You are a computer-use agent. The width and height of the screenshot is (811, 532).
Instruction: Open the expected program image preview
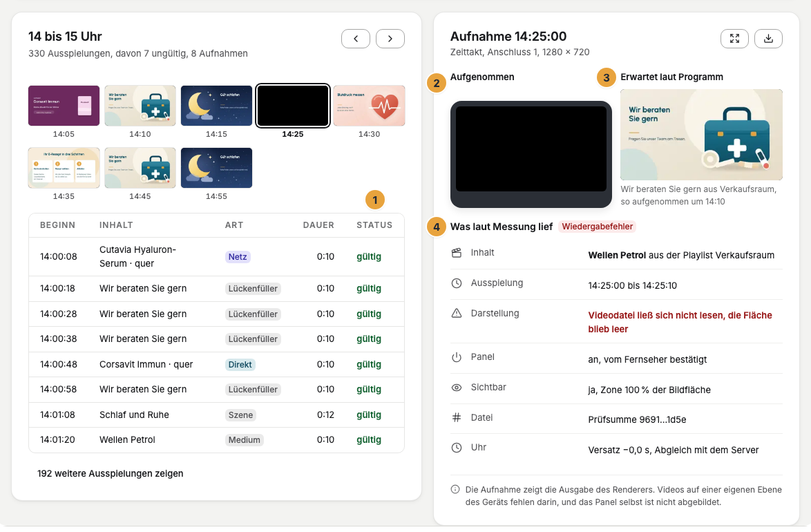point(701,135)
